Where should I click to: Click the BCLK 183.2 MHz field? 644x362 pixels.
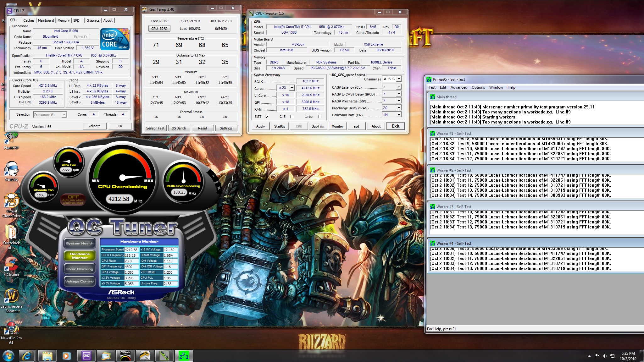point(310,81)
